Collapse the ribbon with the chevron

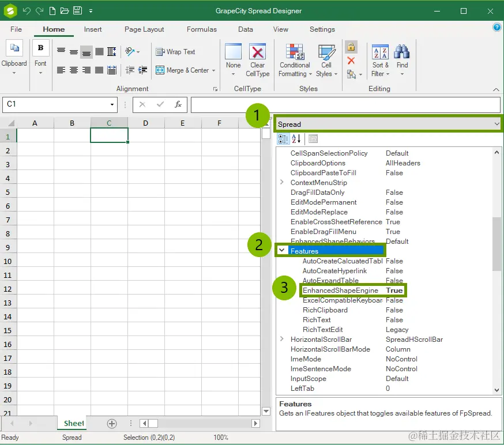coord(496,90)
